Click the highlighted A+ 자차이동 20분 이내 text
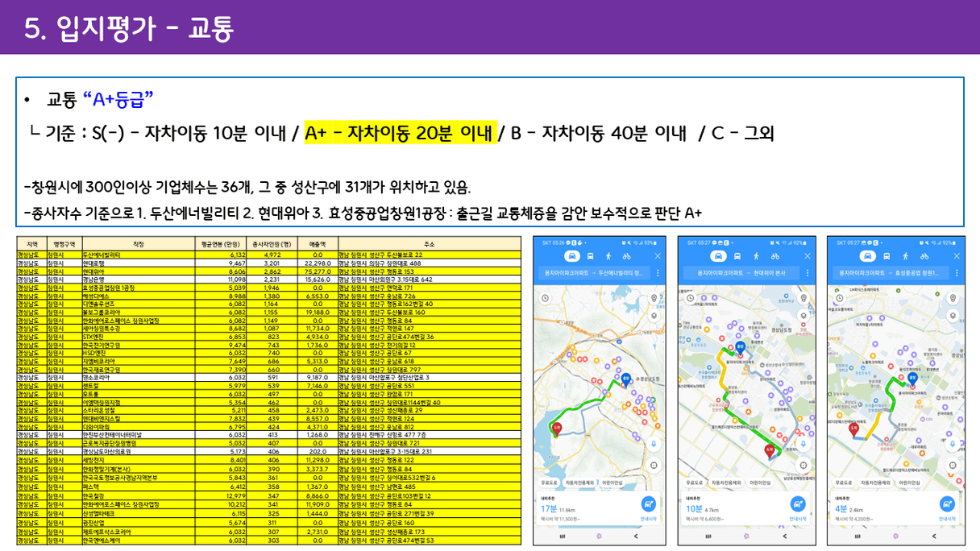The height and width of the screenshot is (551, 980). 401,133
